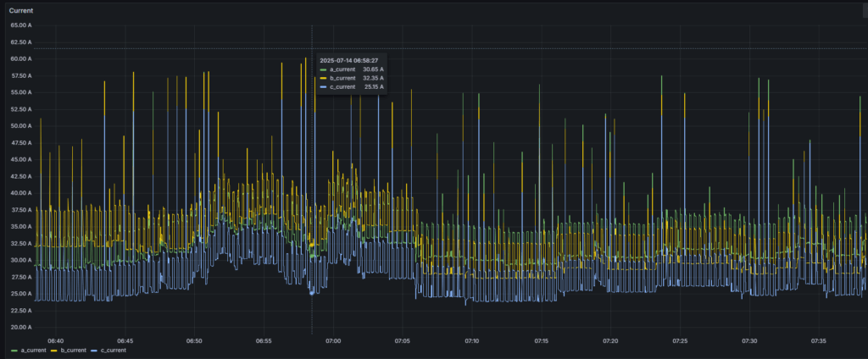868x359 pixels.
Task: Click blue c_current color swatch in legend
Action: click(93, 350)
